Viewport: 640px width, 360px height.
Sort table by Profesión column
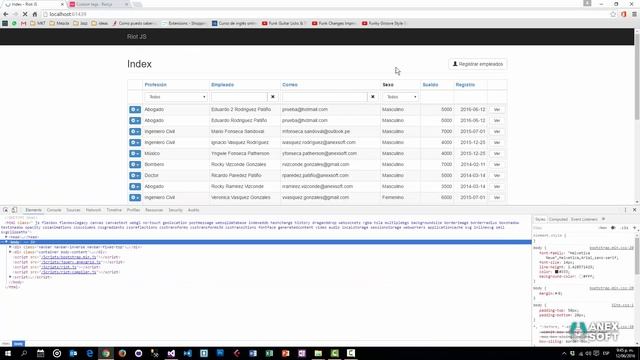(x=156, y=85)
